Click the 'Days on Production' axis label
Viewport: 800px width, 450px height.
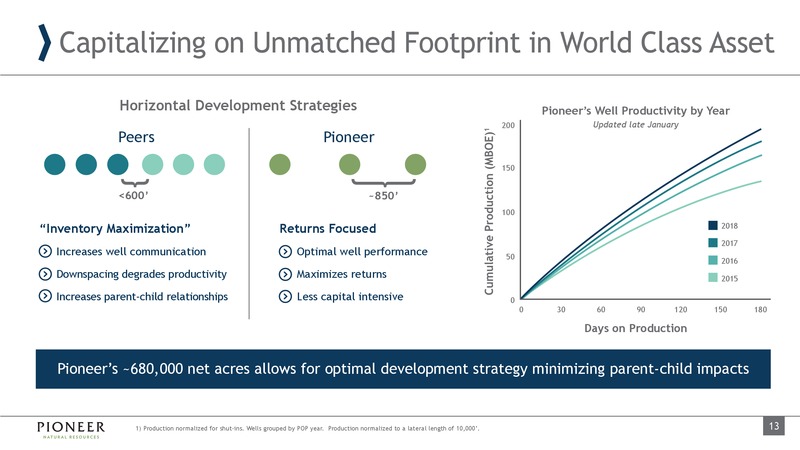[x=636, y=328]
